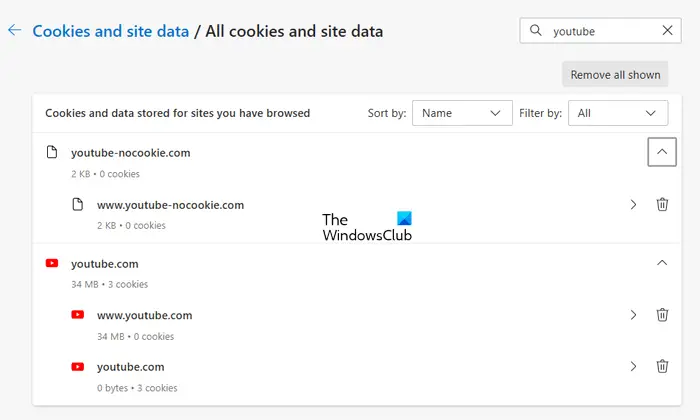This screenshot has width=700, height=420.
Task: Click the YouTube logo beside youtube.com group
Action: 52,263
